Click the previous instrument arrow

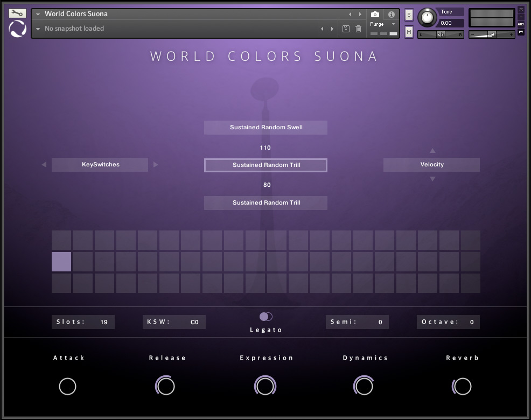(x=350, y=15)
